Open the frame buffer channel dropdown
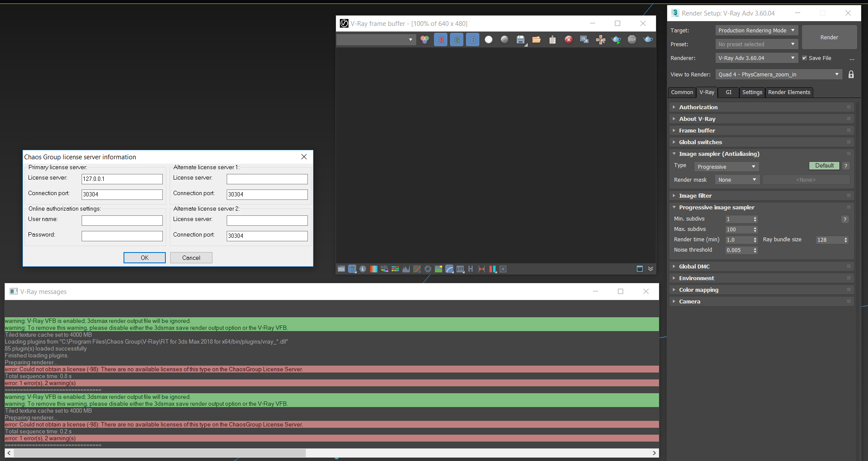This screenshot has width=868, height=461. pos(375,40)
